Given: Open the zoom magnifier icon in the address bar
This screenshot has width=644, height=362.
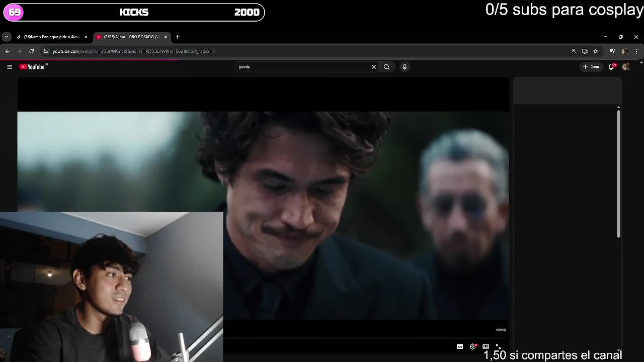Looking at the screenshot, I should (574, 51).
